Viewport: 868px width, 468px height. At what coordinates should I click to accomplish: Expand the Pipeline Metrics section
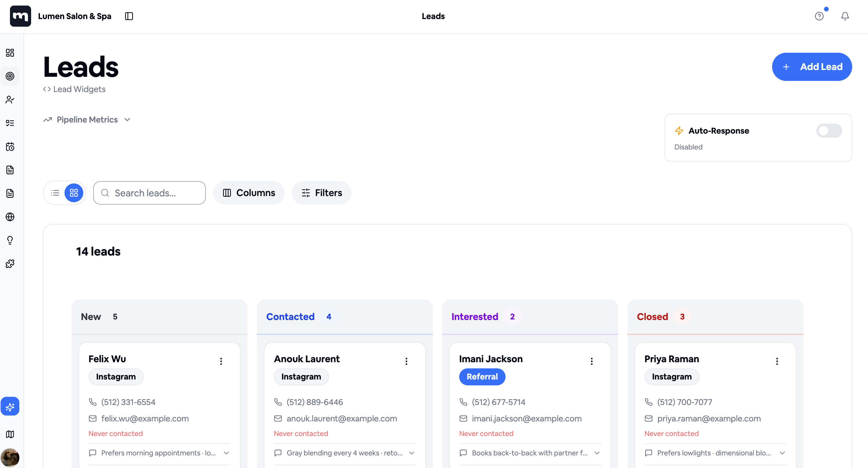coord(87,120)
